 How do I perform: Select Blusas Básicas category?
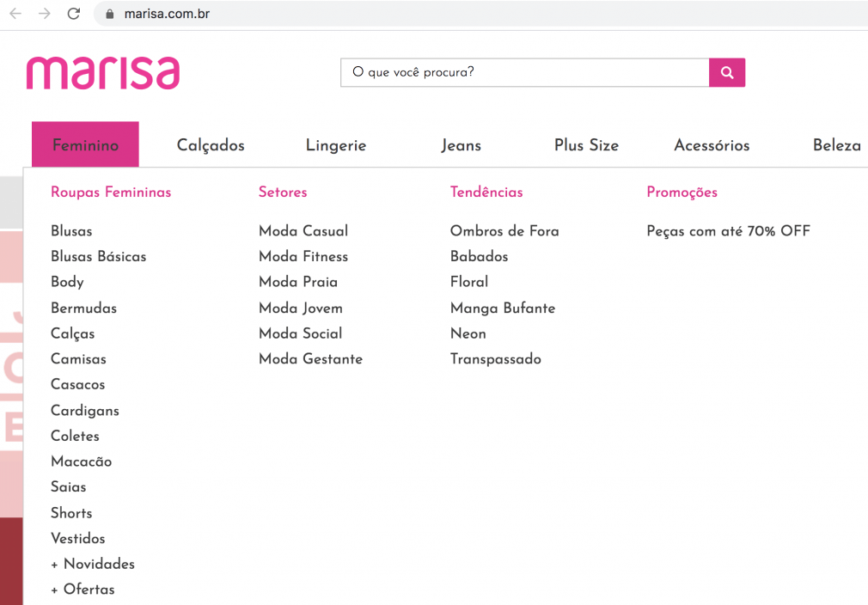coord(99,256)
